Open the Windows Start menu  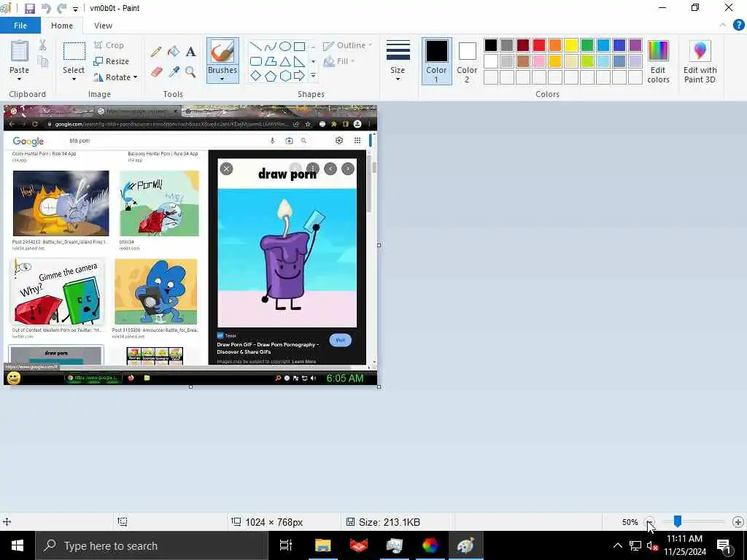pyautogui.click(x=18, y=545)
